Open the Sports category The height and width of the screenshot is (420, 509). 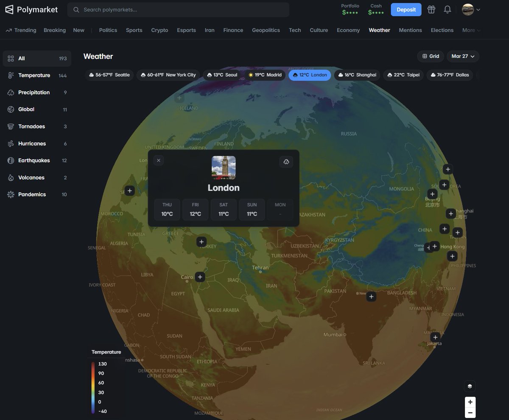pos(134,30)
